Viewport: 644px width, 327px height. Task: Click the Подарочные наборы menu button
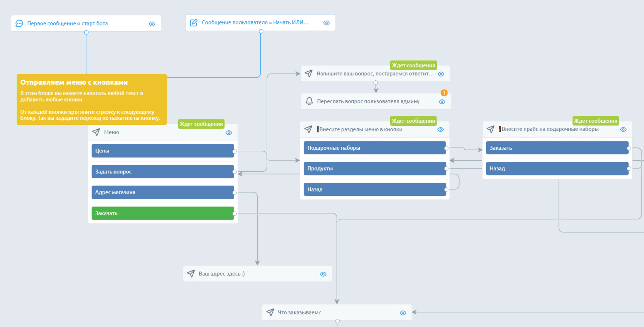[x=375, y=148]
